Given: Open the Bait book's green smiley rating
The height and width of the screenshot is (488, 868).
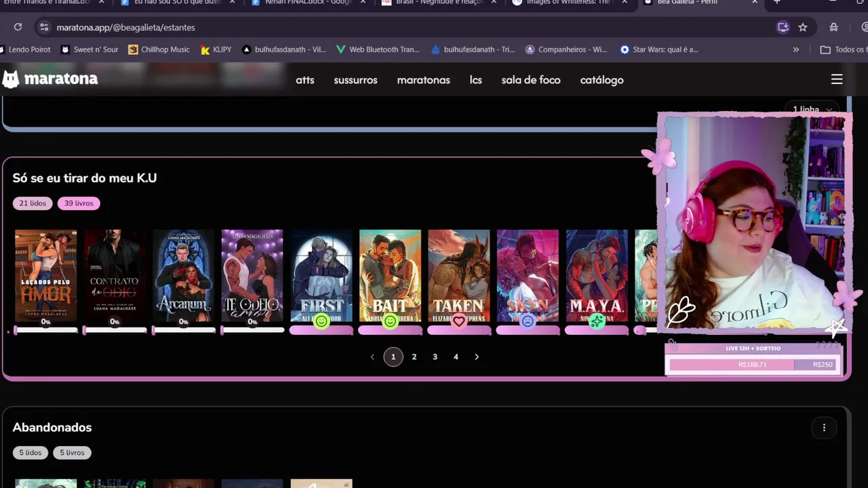Looking at the screenshot, I should [390, 321].
